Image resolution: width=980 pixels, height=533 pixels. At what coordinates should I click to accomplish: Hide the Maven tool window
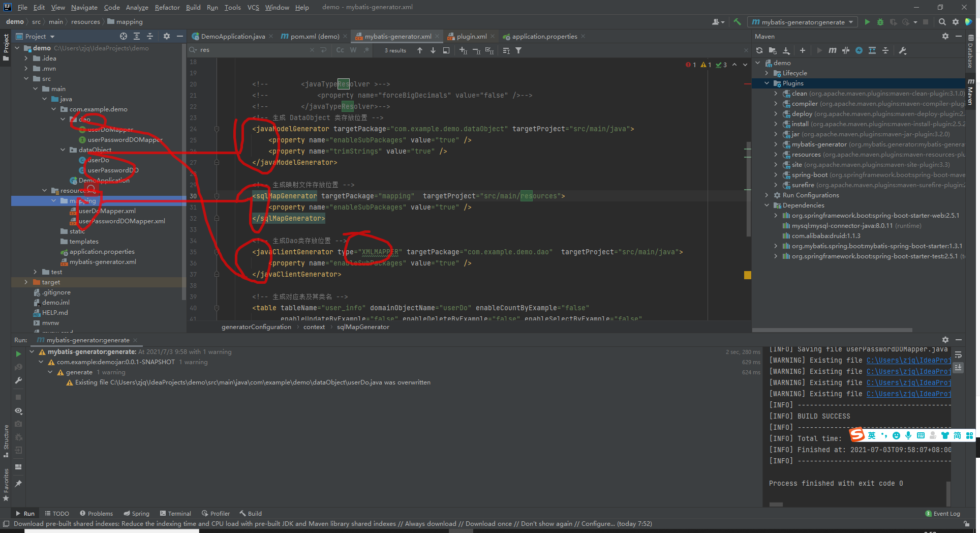coord(958,36)
